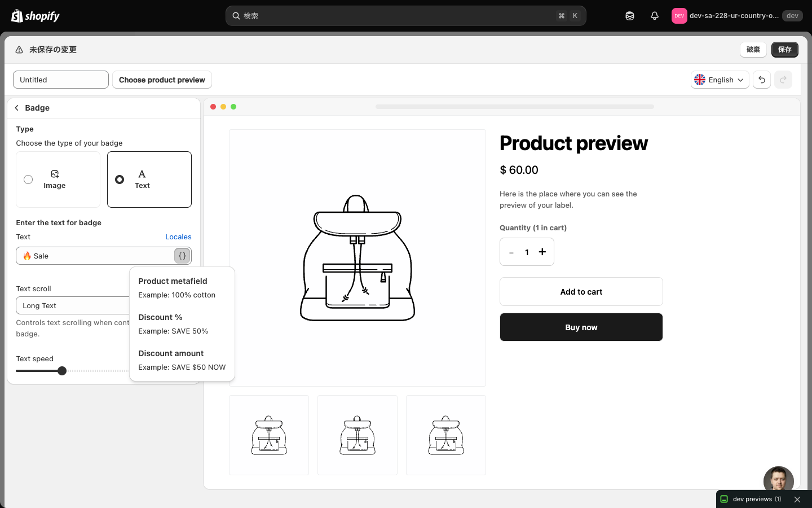The width and height of the screenshot is (812, 508).
Task: Click the main backpack product image
Action: [358, 258]
